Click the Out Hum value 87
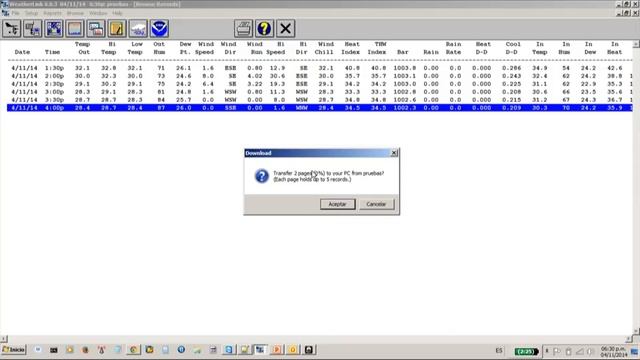Screen dimensions: 640x360 [161, 108]
